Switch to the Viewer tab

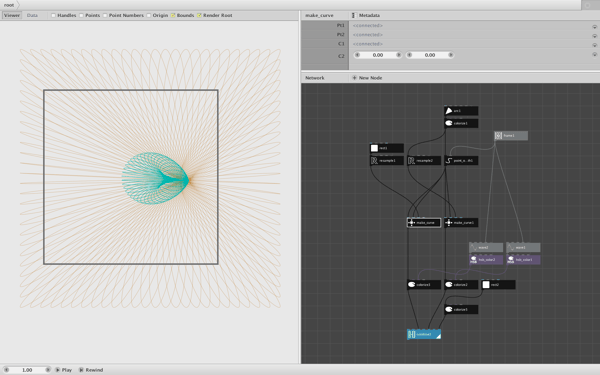coord(12,15)
